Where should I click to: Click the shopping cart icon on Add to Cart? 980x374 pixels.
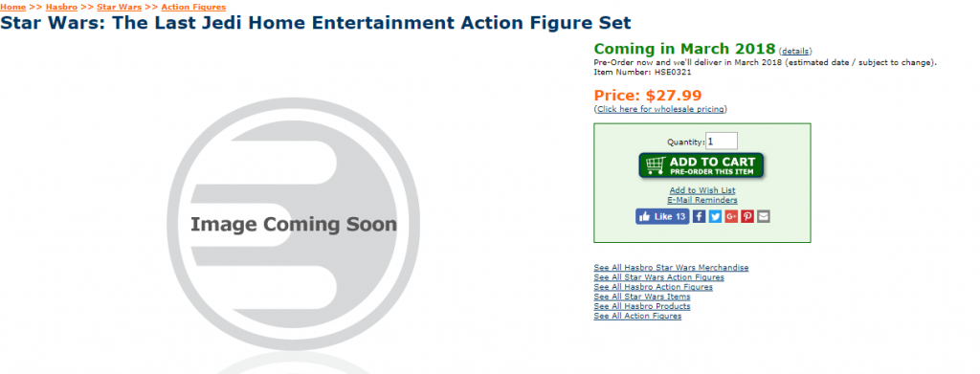[x=655, y=165]
